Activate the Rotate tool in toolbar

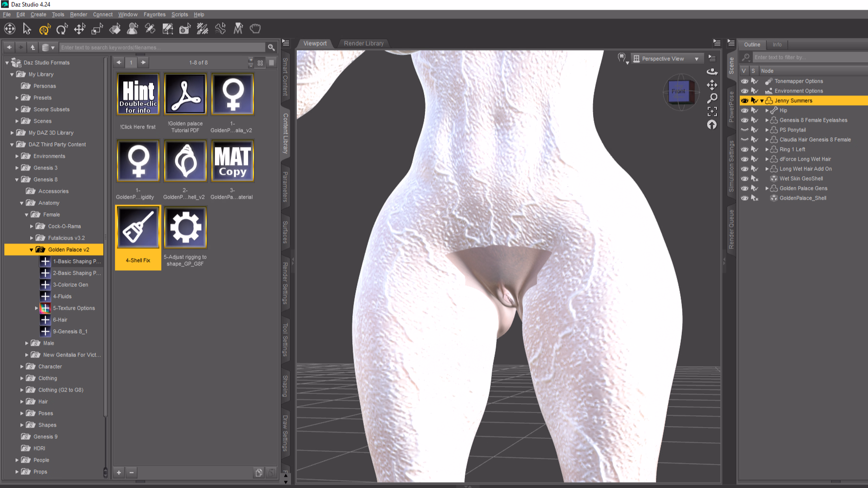62,29
